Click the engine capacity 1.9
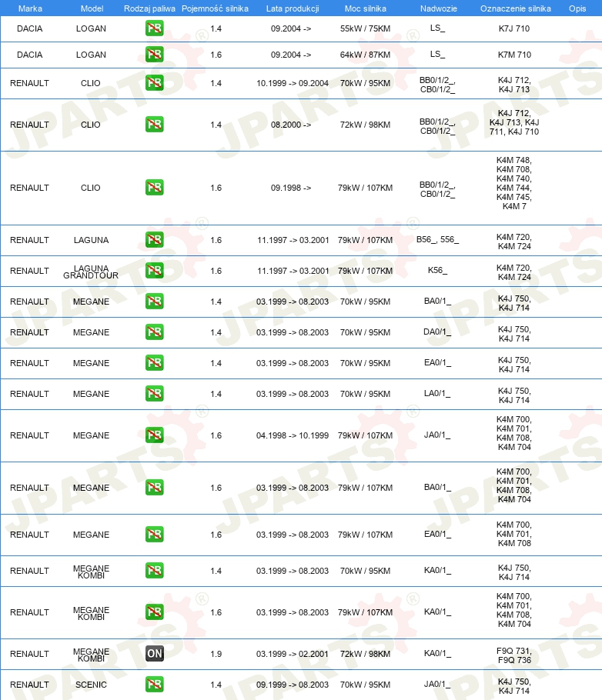The width and height of the screenshot is (602, 700). click(216, 654)
